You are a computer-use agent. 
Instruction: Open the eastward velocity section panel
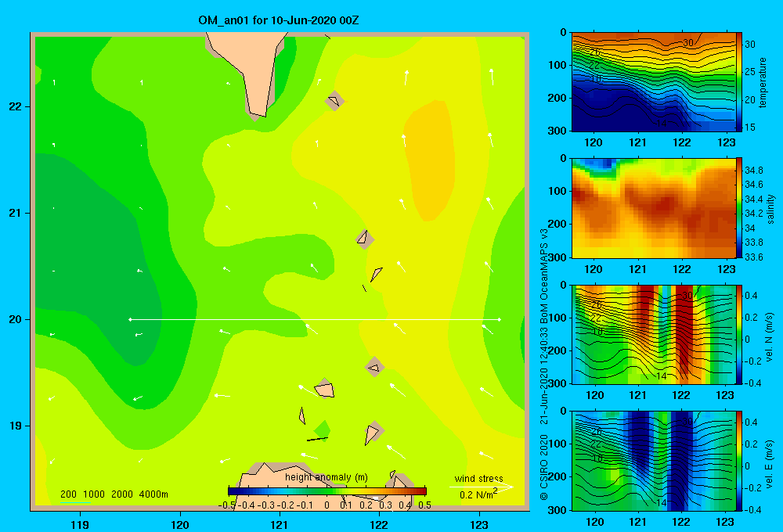pos(654,461)
